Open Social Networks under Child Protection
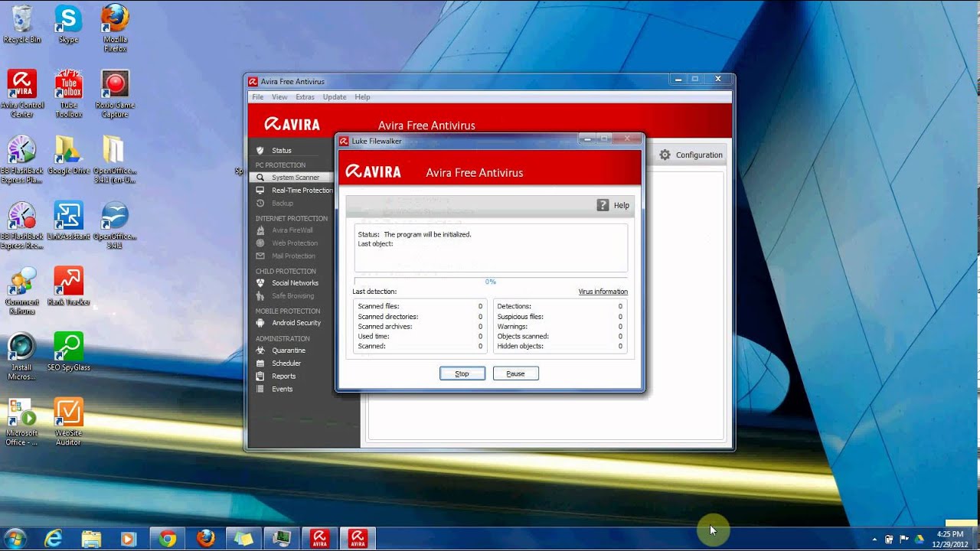 pos(295,283)
